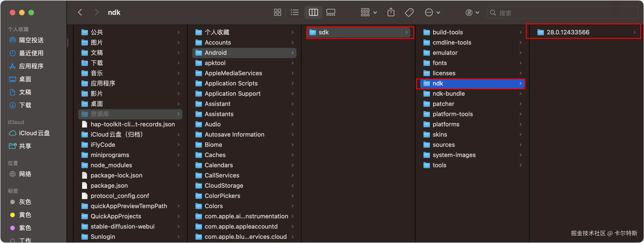Open Documents (文稿) in the sidebar
644x243 pixels.
point(20,92)
